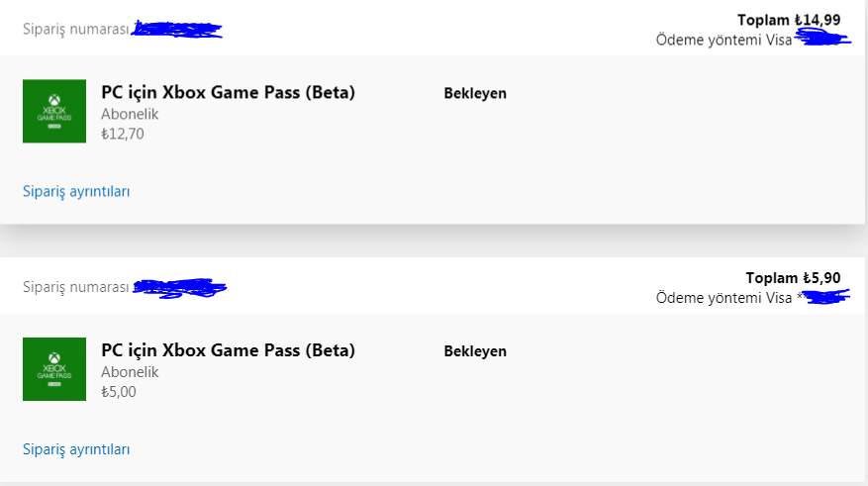
Task: Click the Toplam ₺14,99 amount
Action: tap(789, 20)
